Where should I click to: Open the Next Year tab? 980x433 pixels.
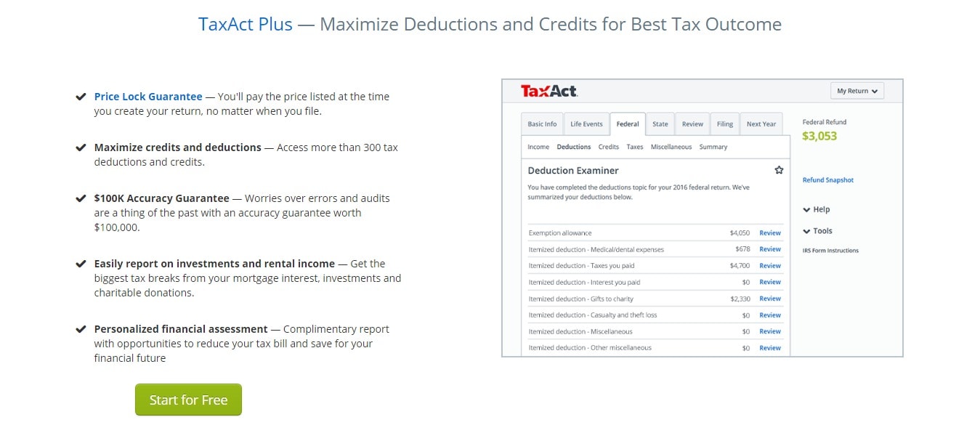pyautogui.click(x=761, y=124)
